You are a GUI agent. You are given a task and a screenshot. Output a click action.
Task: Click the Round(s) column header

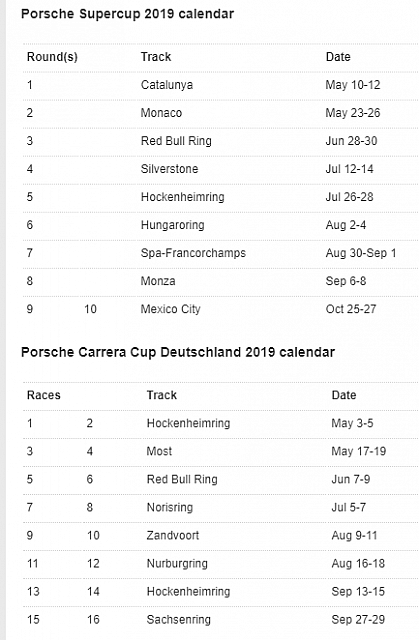coord(52,57)
